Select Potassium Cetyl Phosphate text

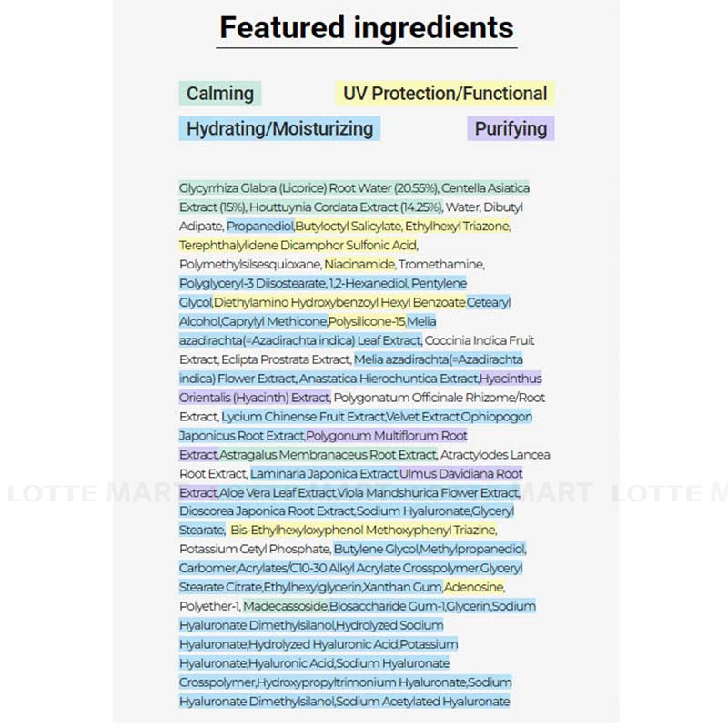click(254, 549)
